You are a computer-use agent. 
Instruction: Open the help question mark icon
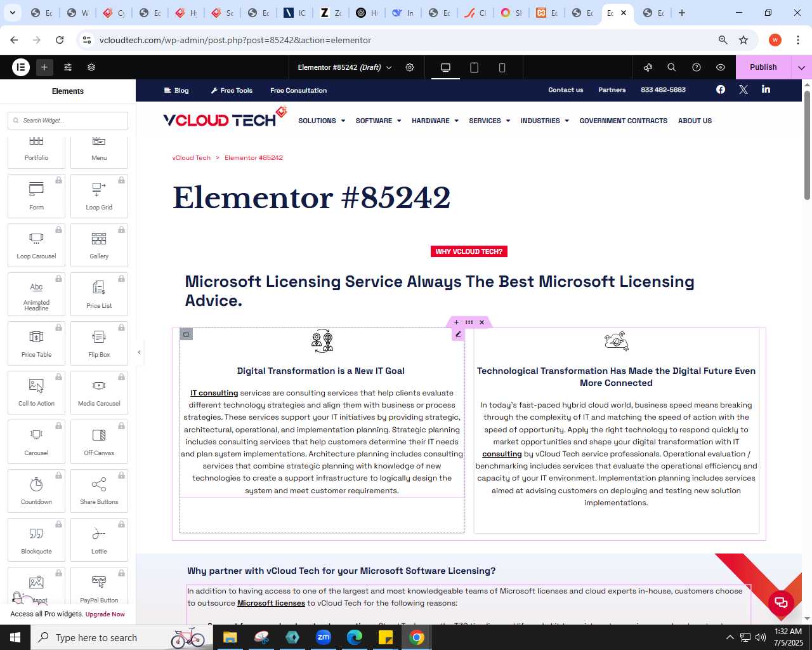697,67
